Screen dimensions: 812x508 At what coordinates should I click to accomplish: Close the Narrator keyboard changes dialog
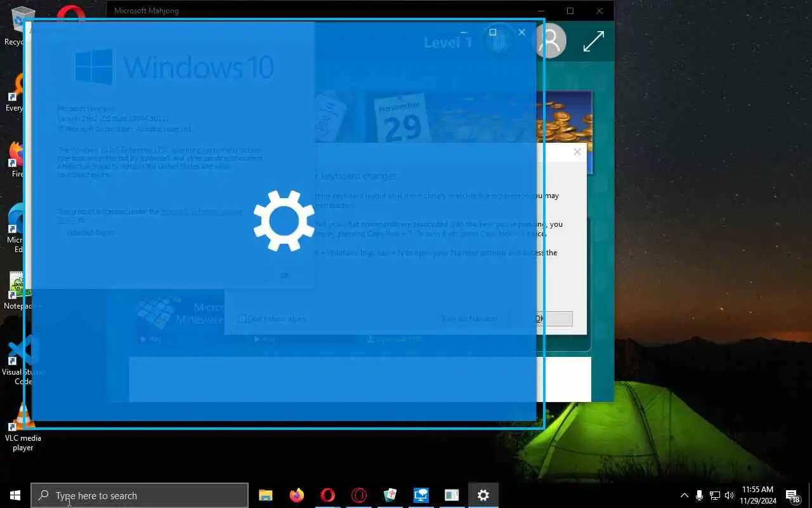coord(577,152)
